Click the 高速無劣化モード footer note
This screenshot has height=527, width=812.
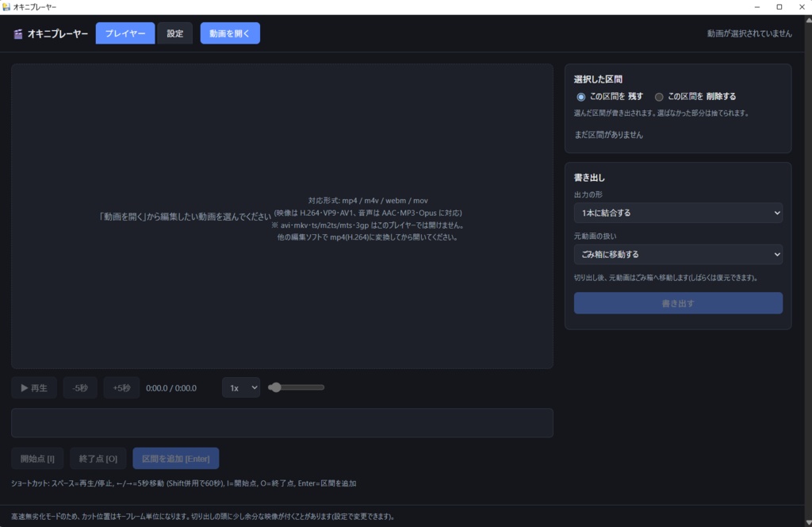point(204,517)
